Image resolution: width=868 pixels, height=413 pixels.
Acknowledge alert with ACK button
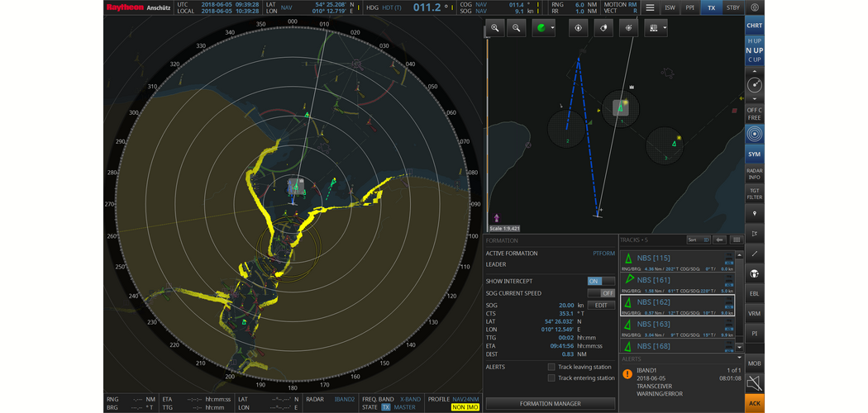pyautogui.click(x=755, y=404)
